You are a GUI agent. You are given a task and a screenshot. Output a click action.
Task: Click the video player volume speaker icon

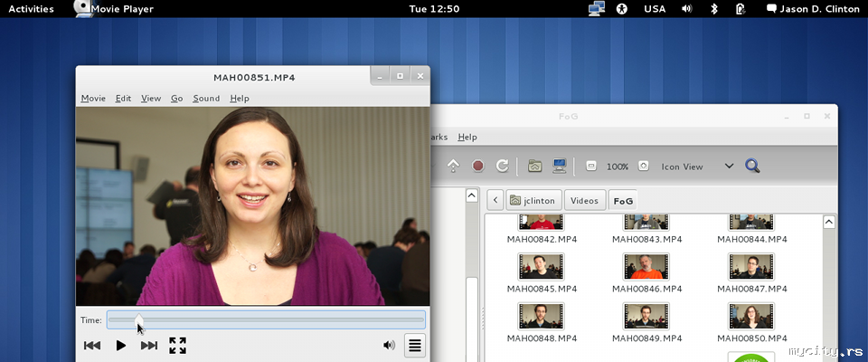click(x=389, y=345)
